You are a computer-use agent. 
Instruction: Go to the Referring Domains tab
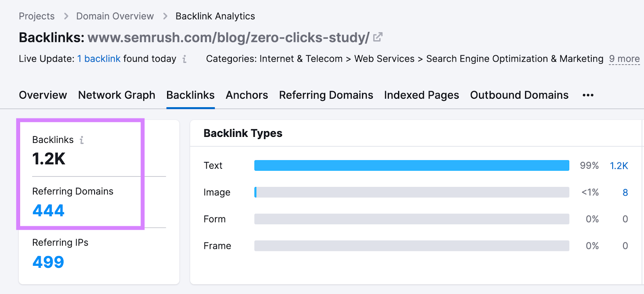326,95
